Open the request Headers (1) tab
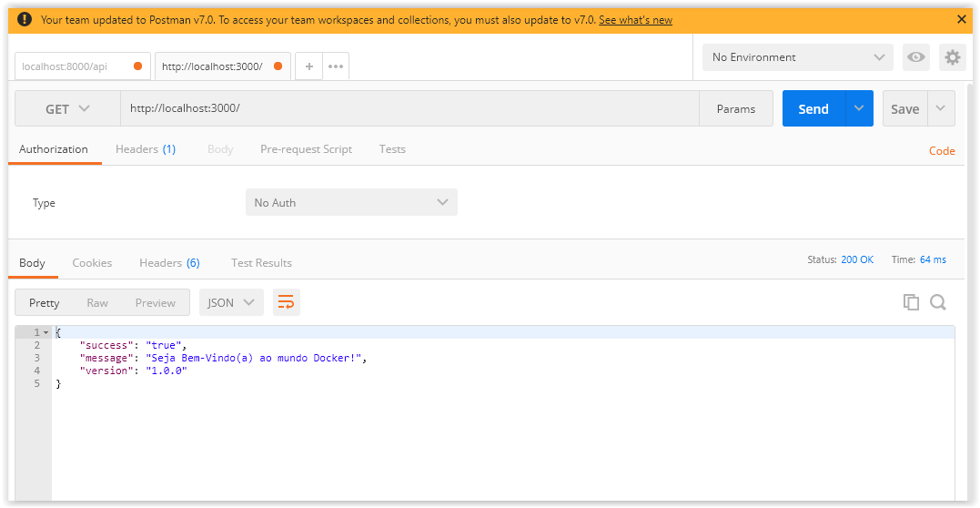980x508 pixels. coord(146,149)
